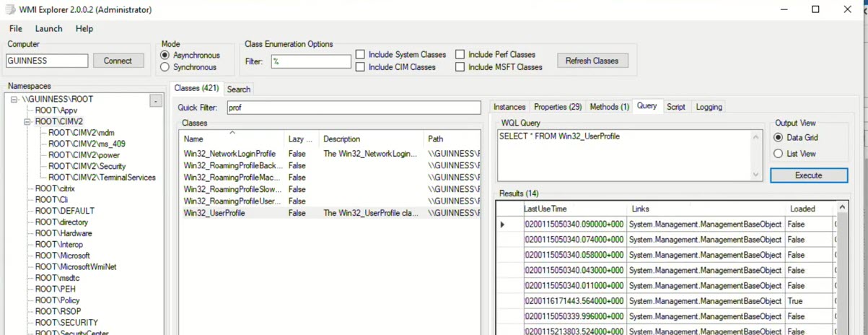Viewport: 868px width, 335px height.
Task: Click the Connect button
Action: [118, 61]
